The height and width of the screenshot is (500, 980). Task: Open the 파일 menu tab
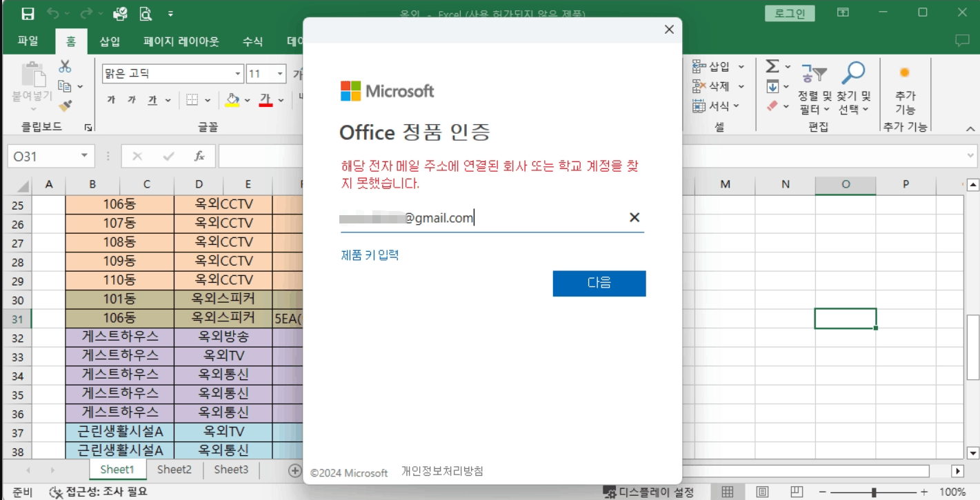(x=28, y=41)
